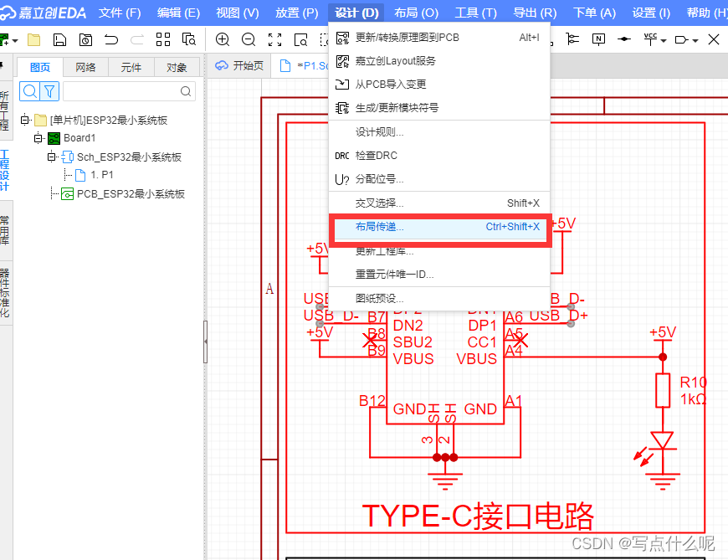
Task: Select resistor R10 in schematic
Action: click(x=663, y=391)
